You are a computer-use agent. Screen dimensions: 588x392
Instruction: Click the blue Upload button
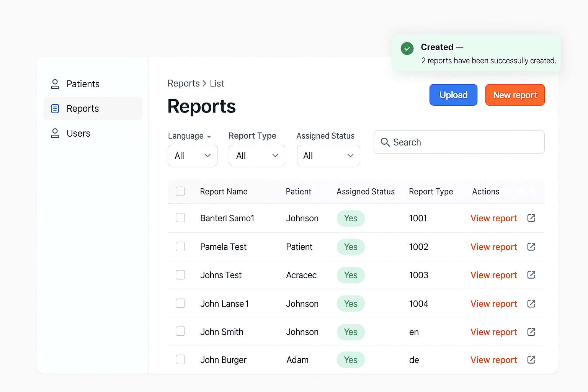453,95
